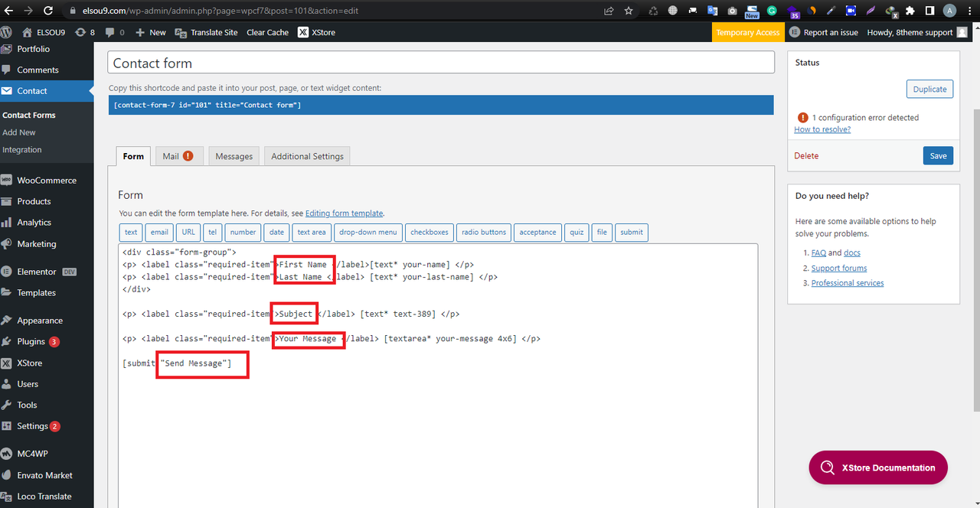Click Clear Cache in admin bar
980x508 pixels.
pyautogui.click(x=268, y=32)
